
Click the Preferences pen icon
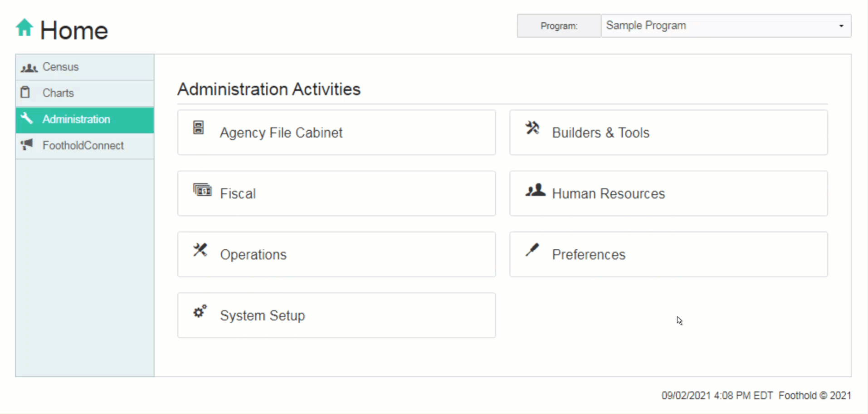click(x=532, y=250)
